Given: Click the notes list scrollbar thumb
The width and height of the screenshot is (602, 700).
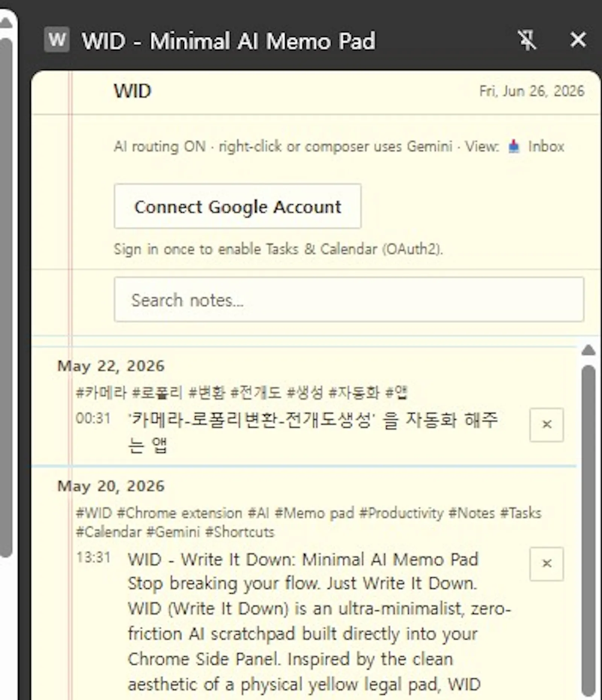Looking at the screenshot, I should [588, 531].
